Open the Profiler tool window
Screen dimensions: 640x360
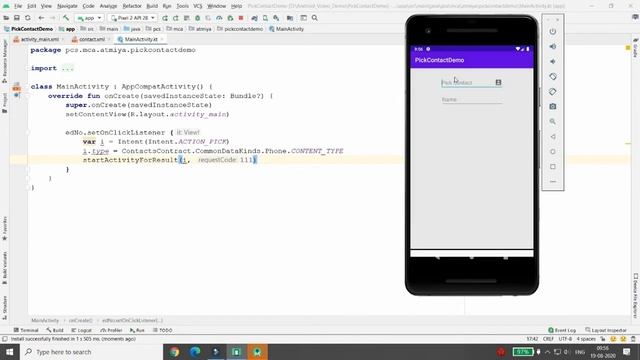pyautogui.click(x=111, y=330)
